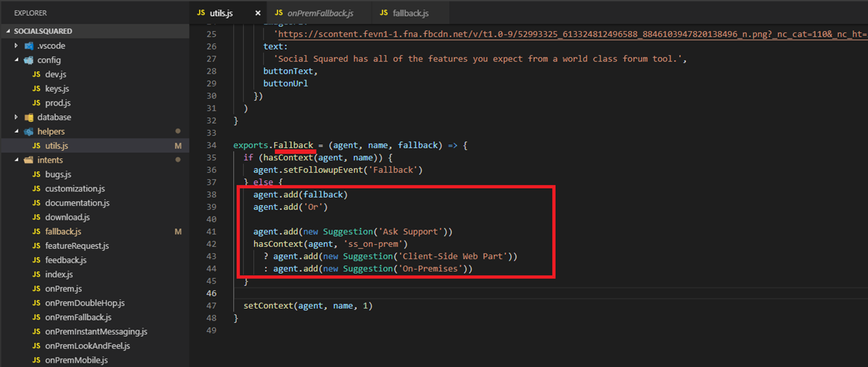
Task: Click line number 46 in the gutter
Action: [211, 294]
